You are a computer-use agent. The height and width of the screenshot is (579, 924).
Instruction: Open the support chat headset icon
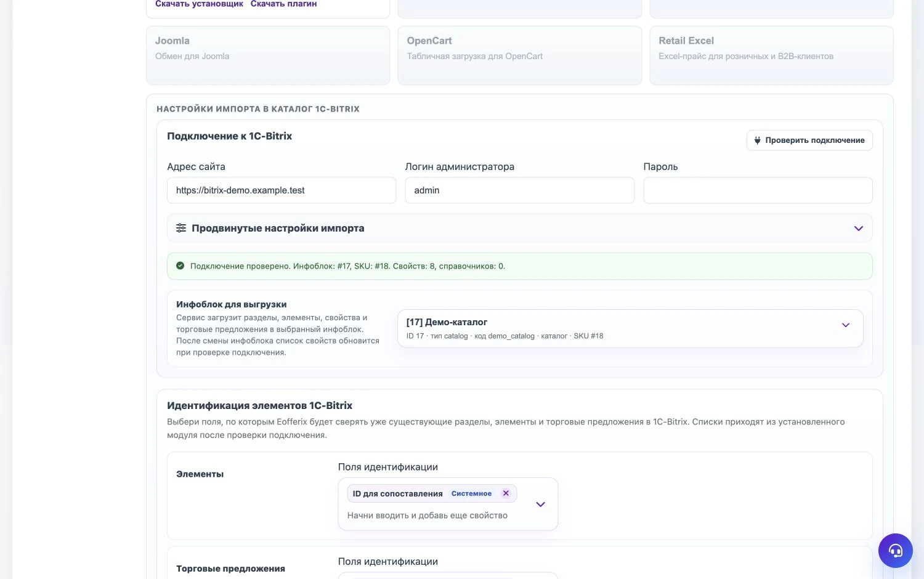click(895, 550)
